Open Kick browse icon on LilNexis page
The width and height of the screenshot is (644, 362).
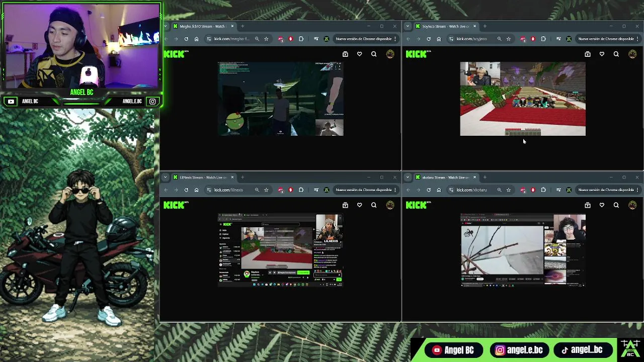[345, 205]
